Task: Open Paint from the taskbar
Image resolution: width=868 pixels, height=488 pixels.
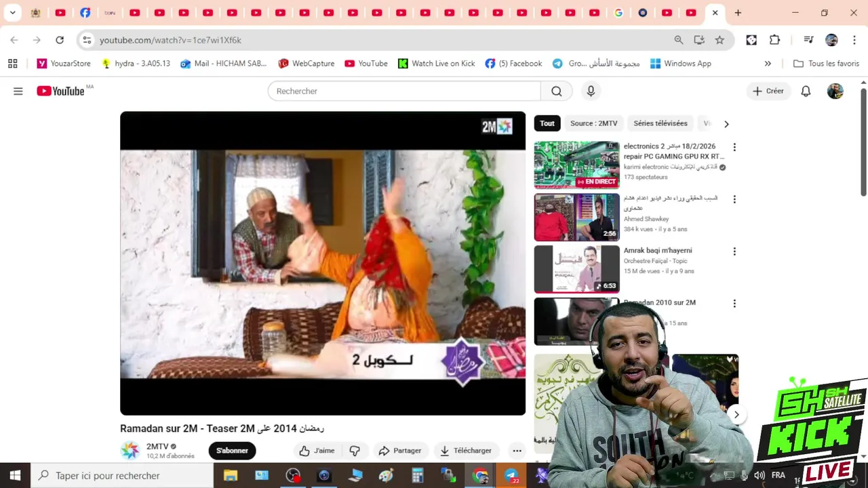Action: pyautogui.click(x=387, y=476)
